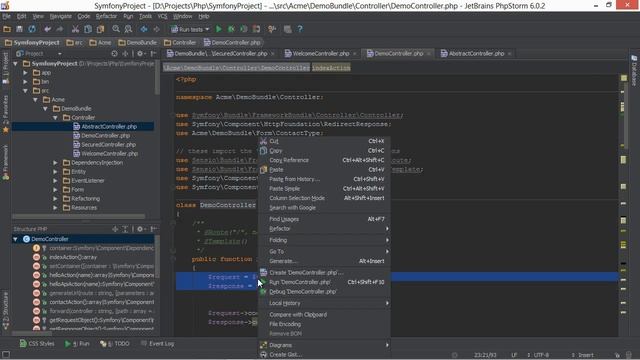The image size is (640, 360).
Task: Open the TODO tool window button
Action: coord(115,344)
